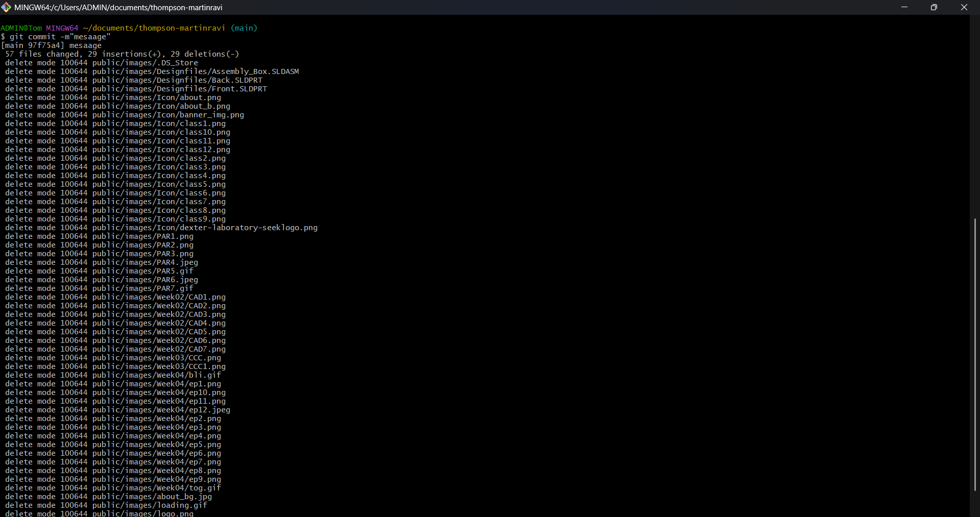The image size is (980, 517).
Task: Click the public/images/PAR1.png line
Action: [100, 236]
